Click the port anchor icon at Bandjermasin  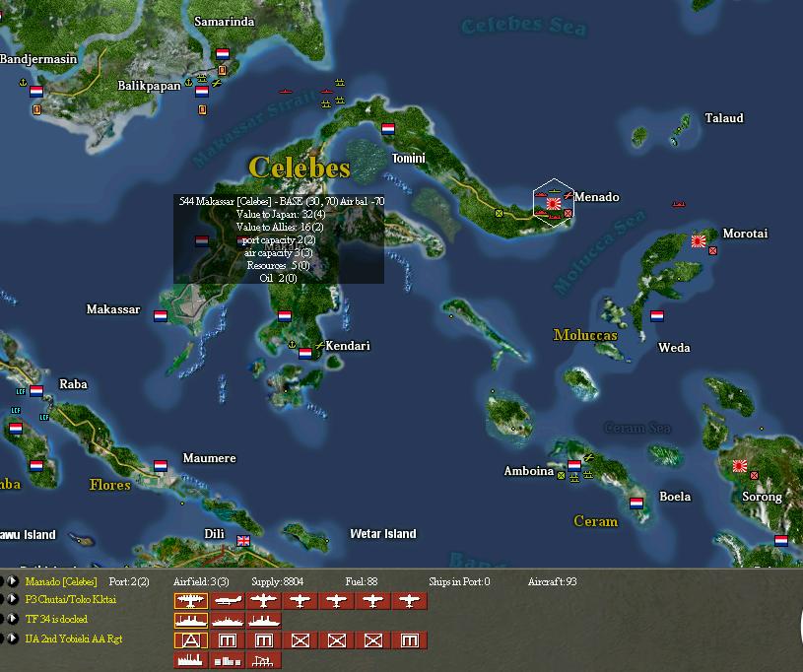pos(23,83)
